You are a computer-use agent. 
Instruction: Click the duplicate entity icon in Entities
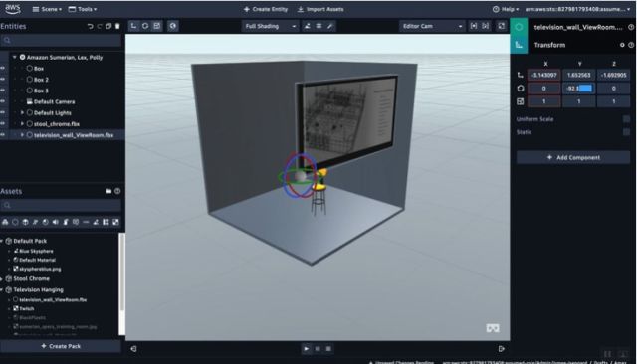point(108,26)
